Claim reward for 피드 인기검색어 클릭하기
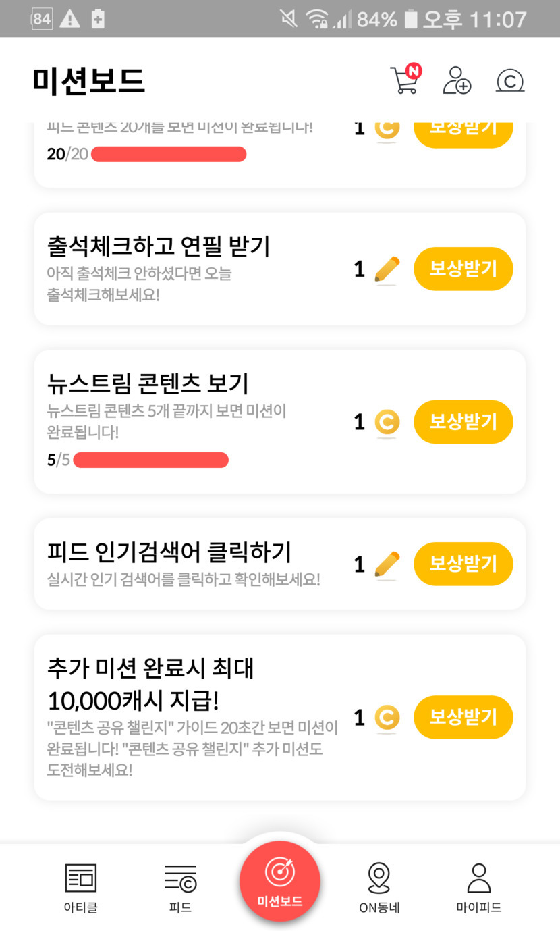The image size is (560, 931). click(x=464, y=564)
